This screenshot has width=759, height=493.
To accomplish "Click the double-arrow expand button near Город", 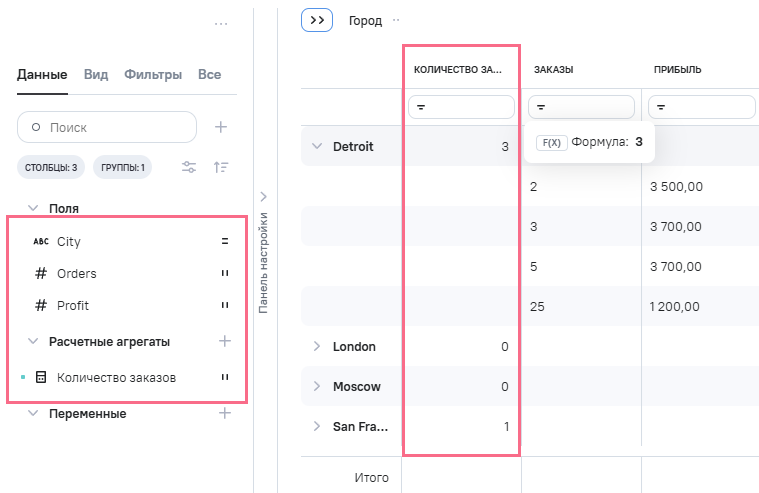I will click(316, 20).
